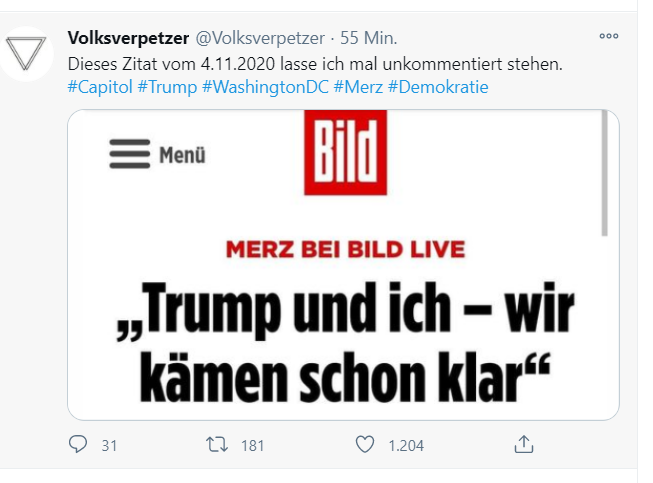
Task: Open the Trump und ich headline image
Action: 343,265
